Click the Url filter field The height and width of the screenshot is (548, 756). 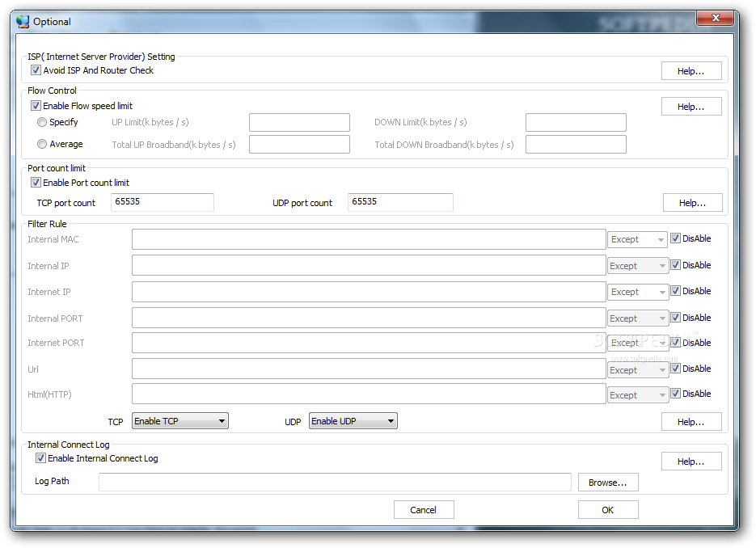369,369
